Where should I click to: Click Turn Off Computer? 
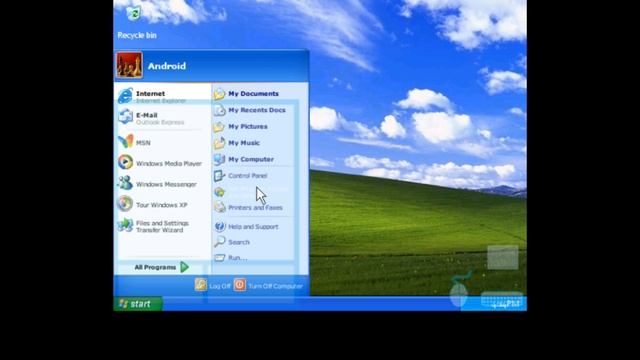[x=269, y=285]
